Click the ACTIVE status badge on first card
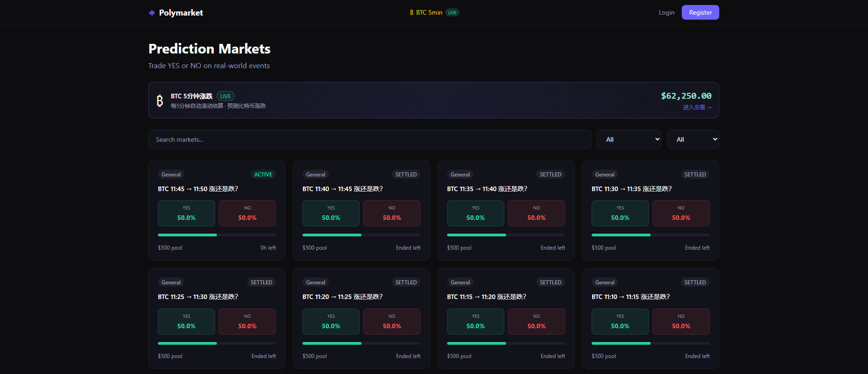This screenshot has width=868, height=374. (263, 175)
